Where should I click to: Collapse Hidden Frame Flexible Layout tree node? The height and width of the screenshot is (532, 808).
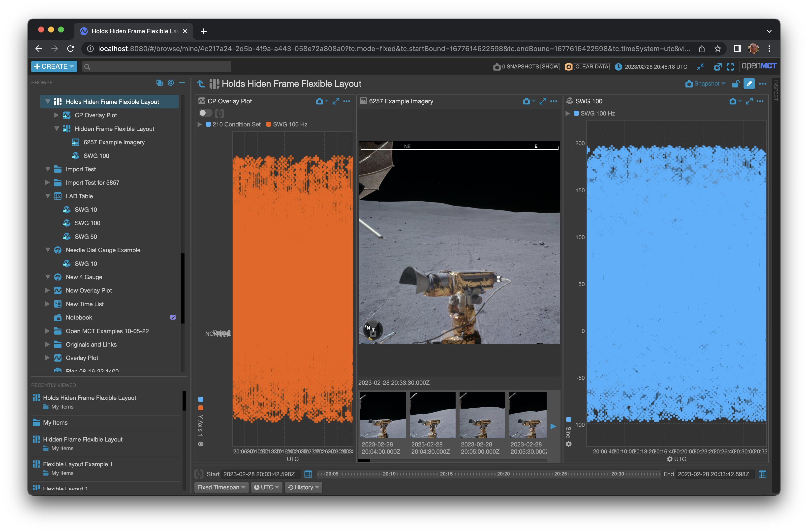56,129
